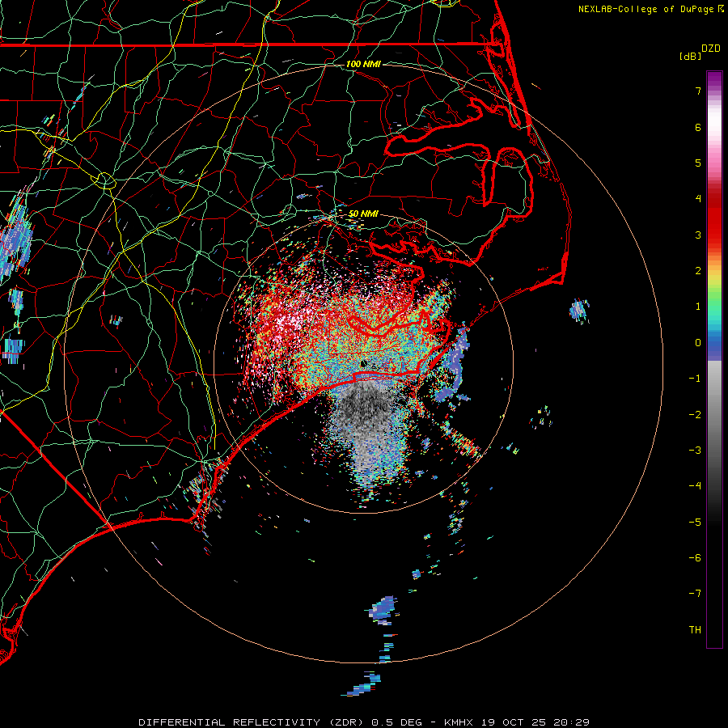Select the "1" value on the color scale
The width and height of the screenshot is (728, 728).
click(698, 307)
